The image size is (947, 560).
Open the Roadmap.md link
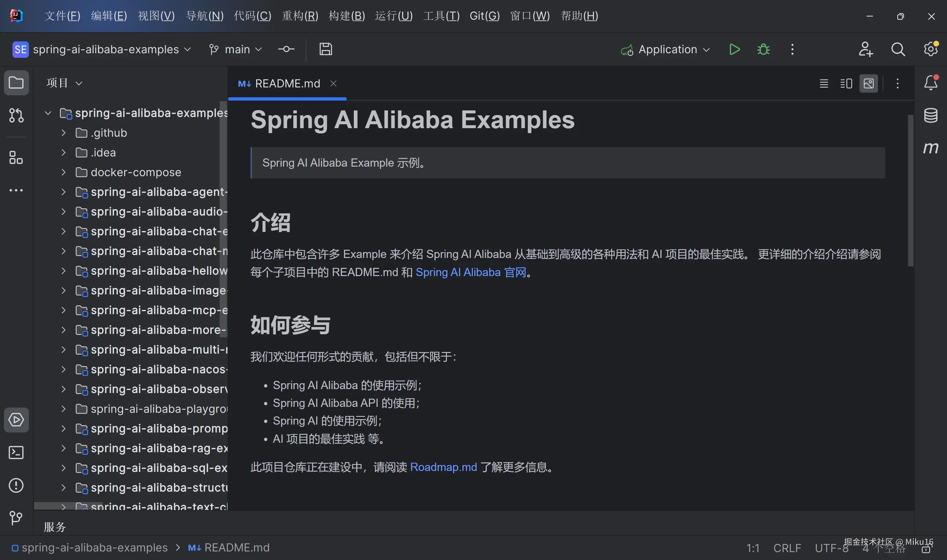click(x=443, y=467)
